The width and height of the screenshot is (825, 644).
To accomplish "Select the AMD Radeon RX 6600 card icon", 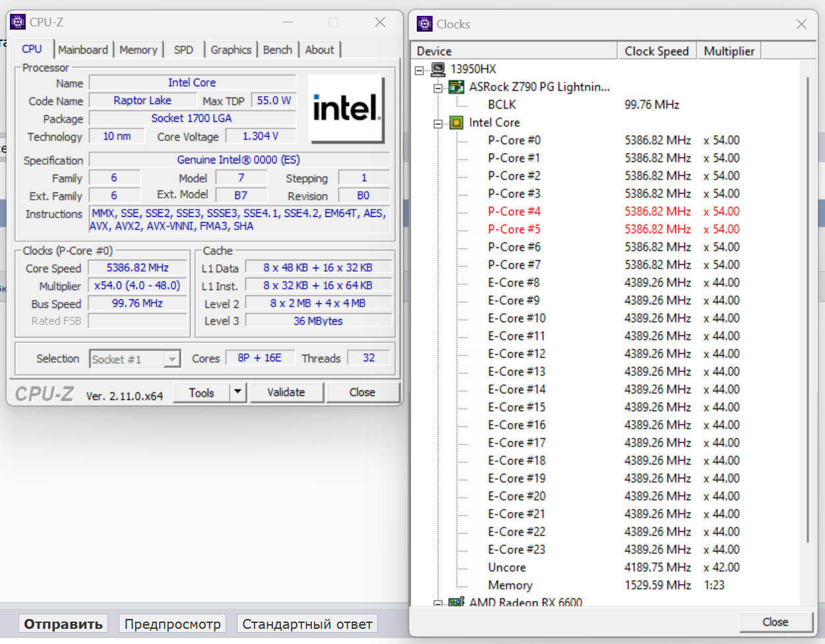I will (x=456, y=602).
